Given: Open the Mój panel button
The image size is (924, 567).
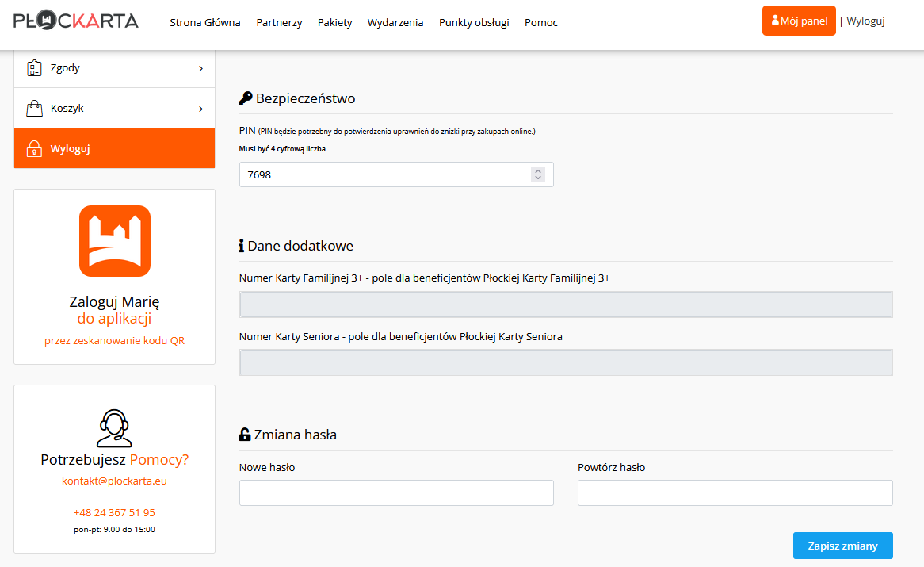Looking at the screenshot, I should [799, 21].
